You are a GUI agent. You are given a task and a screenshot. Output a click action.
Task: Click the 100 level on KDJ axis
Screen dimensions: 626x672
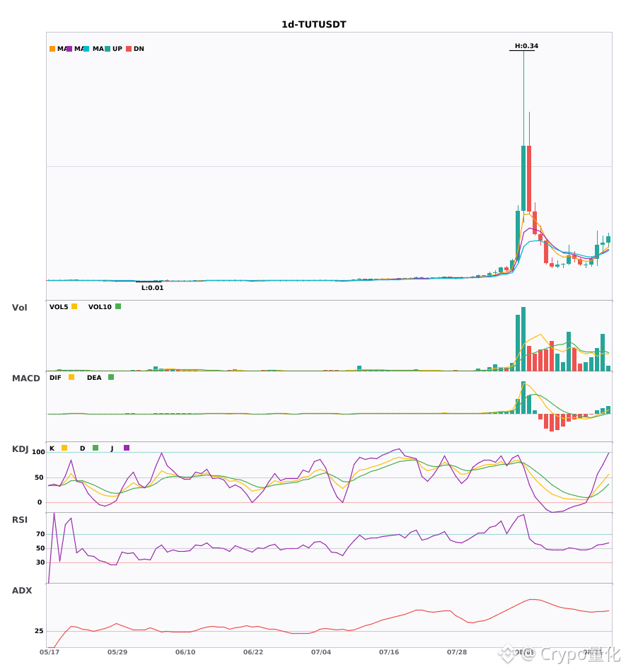tap(38, 452)
